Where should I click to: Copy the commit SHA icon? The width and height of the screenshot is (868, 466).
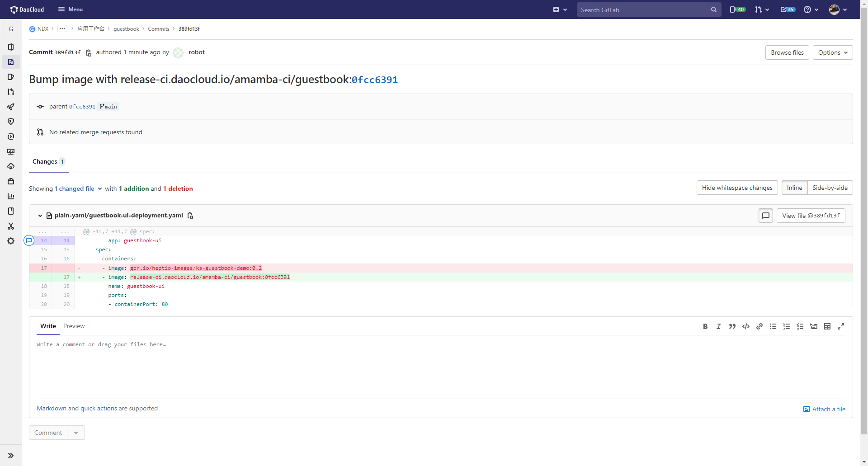coord(89,53)
